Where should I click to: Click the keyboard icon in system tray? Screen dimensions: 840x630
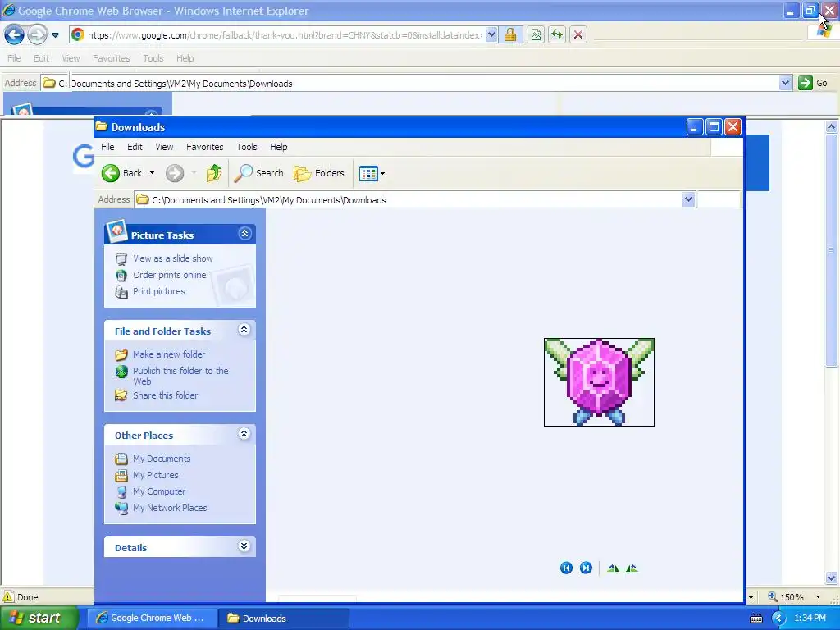756,619
